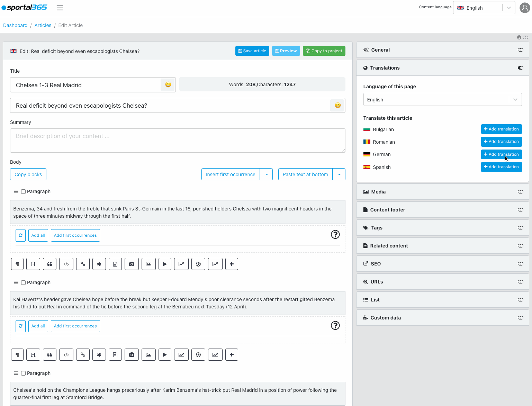Screen dimensions: 532x406
Task: Toggle the Content footer panel switch
Action: [x=520, y=210]
